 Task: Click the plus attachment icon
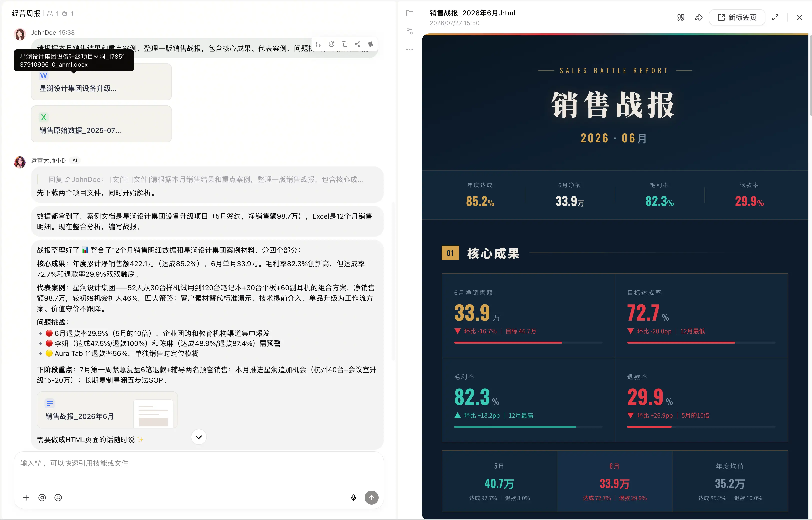26,498
